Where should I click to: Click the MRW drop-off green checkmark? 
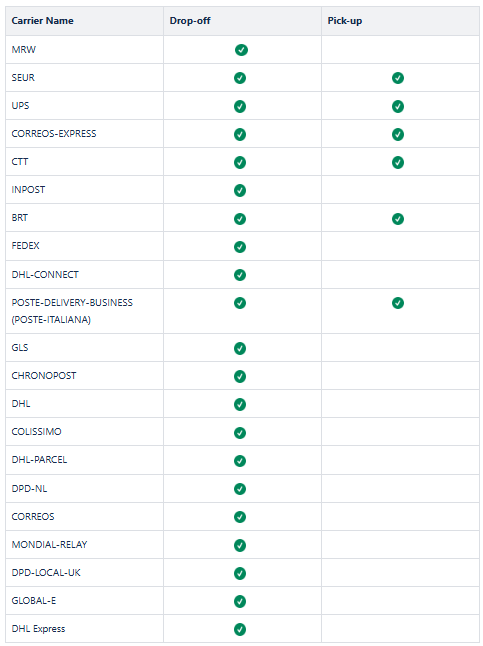241,50
